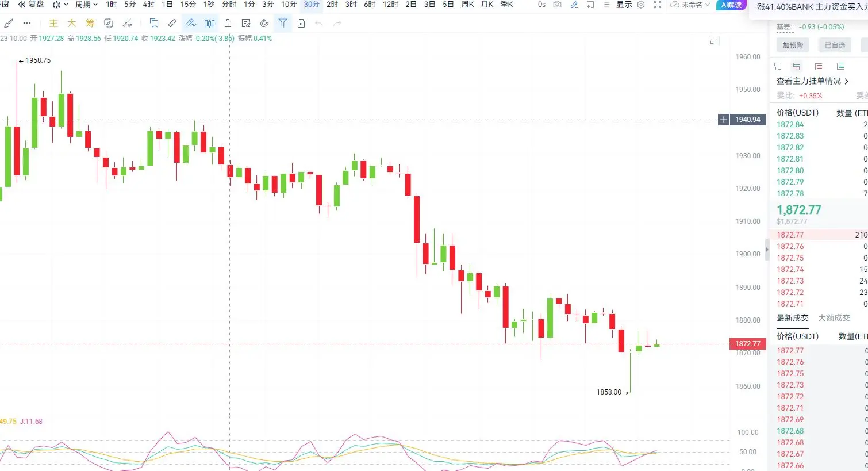Image resolution: width=868 pixels, height=471 pixels.
Task: Toggle the highlighted pen drawing mode
Action: [191, 24]
